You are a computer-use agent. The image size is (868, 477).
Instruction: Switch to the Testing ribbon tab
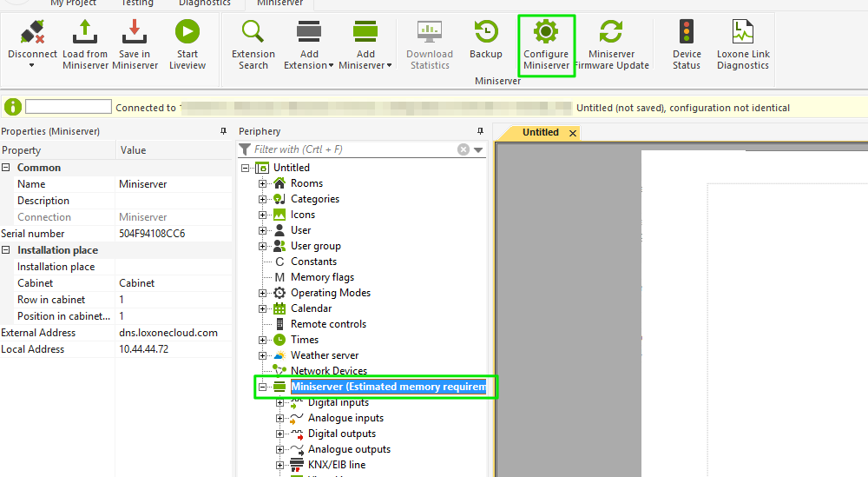tap(137, 3)
